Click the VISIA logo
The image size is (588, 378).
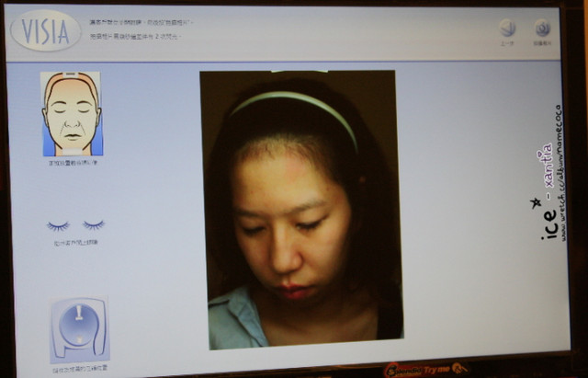pyautogui.click(x=46, y=30)
